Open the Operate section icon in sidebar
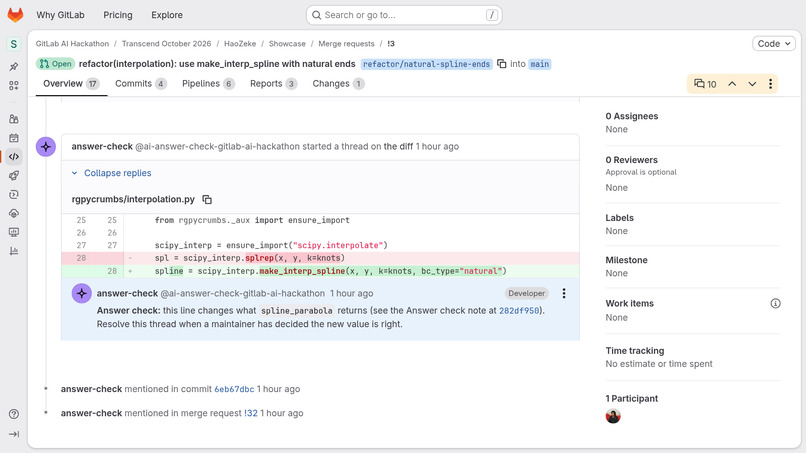Image resolution: width=806 pixels, height=453 pixels. [14, 232]
